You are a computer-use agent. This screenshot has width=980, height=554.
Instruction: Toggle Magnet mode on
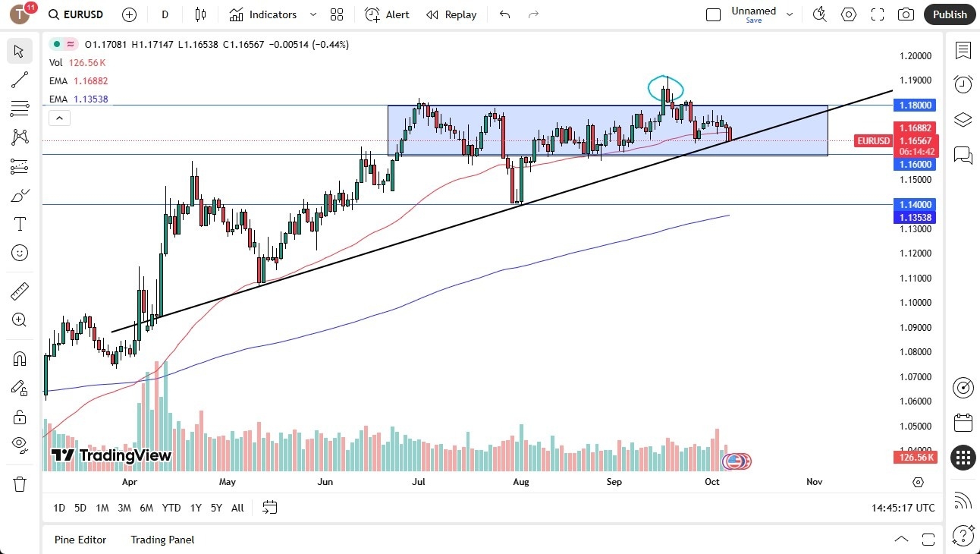click(x=20, y=357)
